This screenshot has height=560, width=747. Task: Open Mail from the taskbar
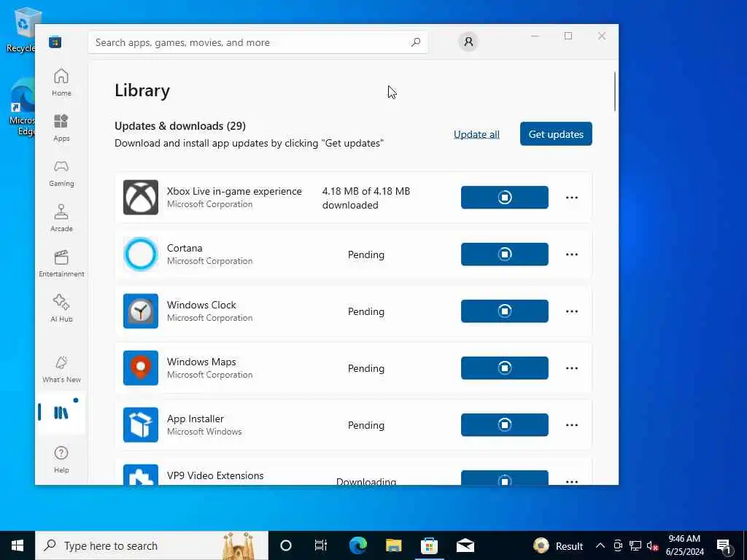[x=465, y=545]
